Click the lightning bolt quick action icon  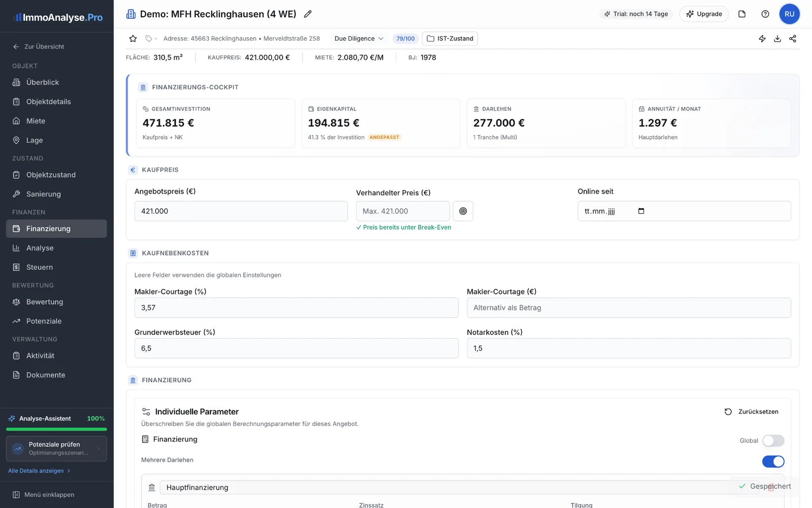(762, 39)
